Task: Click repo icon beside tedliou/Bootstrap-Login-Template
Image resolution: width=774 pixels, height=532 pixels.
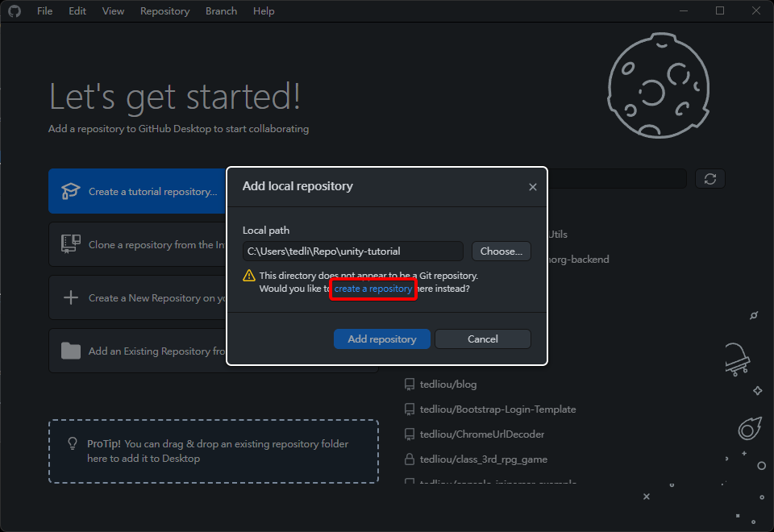Action: [410, 409]
